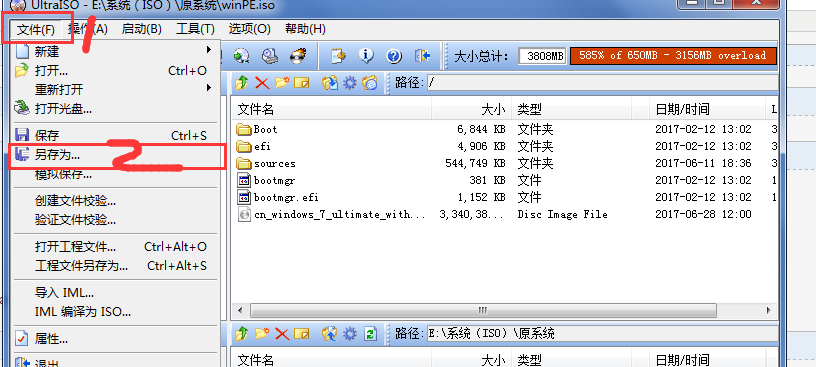Select the bootmgr file row
The height and width of the screenshot is (367, 816).
click(x=505, y=180)
